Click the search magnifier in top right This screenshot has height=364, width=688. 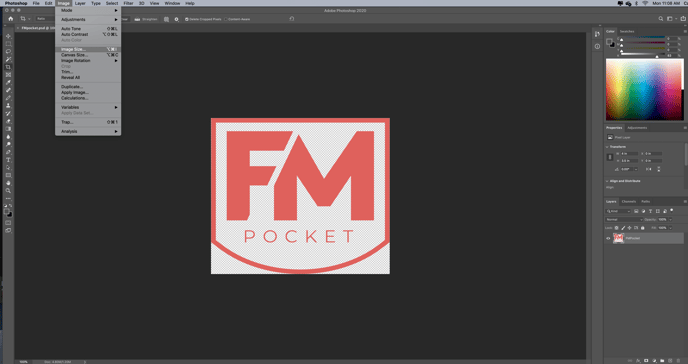tap(661, 19)
